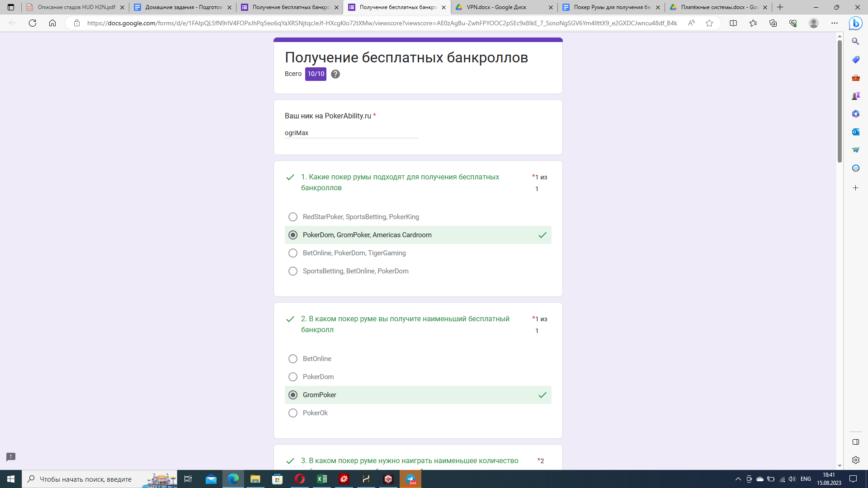
Task: Click the browser address bar URL
Action: click(382, 23)
